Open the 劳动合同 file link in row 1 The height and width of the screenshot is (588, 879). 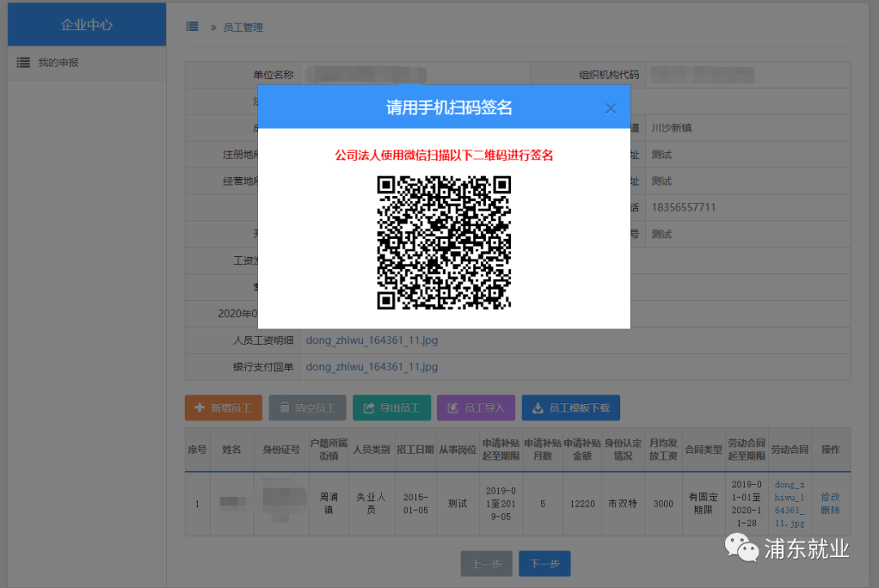tap(789, 503)
